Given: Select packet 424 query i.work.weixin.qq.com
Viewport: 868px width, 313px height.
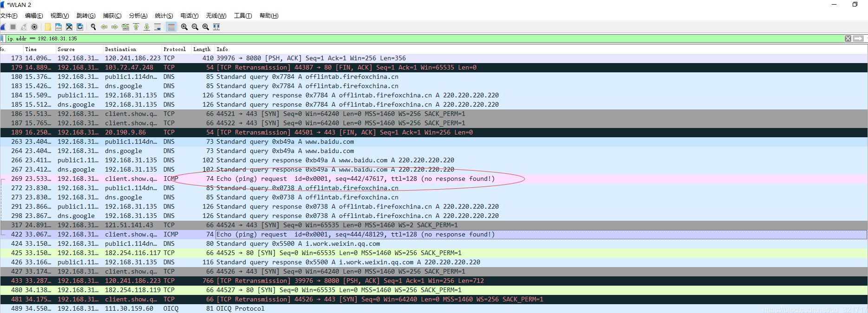Looking at the screenshot, I should [433, 244].
